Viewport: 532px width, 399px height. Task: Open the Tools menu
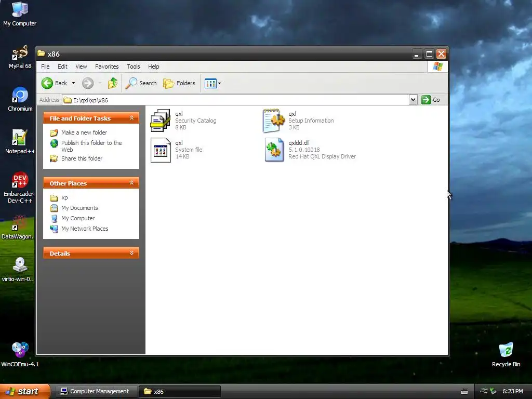[x=134, y=66]
